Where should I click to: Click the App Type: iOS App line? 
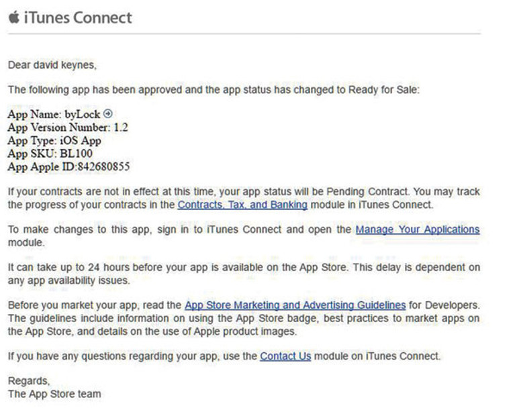click(54, 141)
